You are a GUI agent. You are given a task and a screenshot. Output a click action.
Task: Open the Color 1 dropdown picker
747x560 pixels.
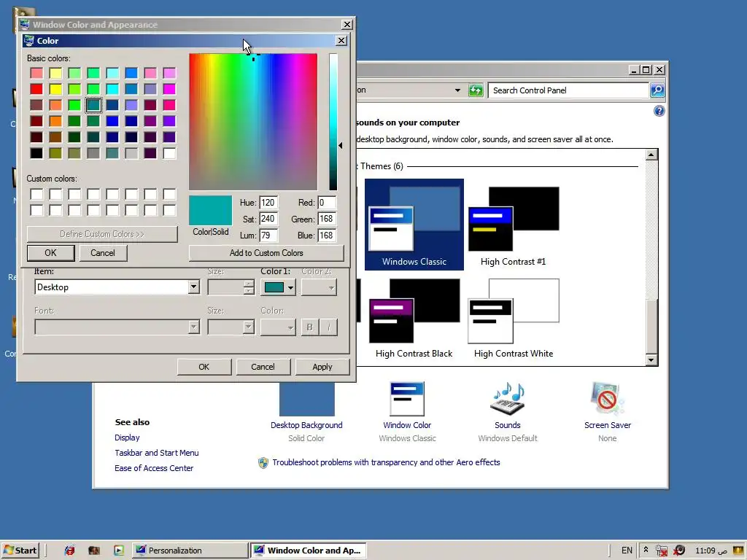(278, 287)
